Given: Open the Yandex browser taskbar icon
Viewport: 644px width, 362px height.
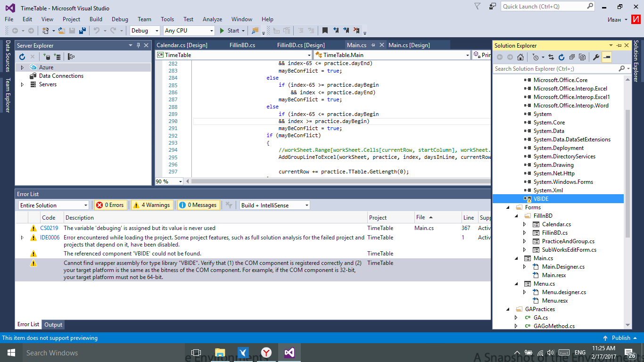Looking at the screenshot, I should click(x=266, y=352).
